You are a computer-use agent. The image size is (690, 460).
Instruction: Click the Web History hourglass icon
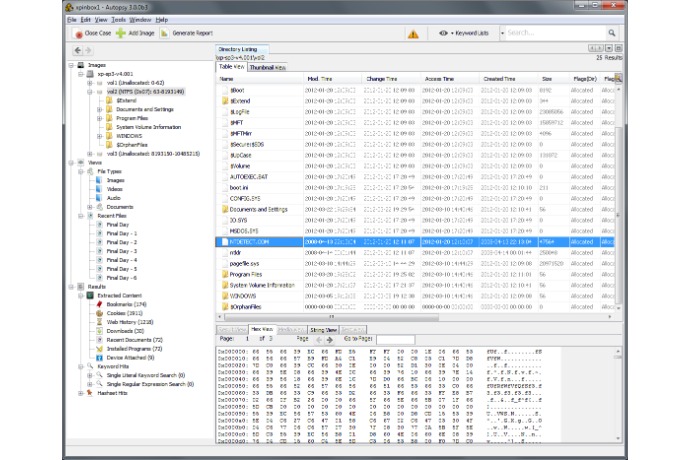coord(99,322)
